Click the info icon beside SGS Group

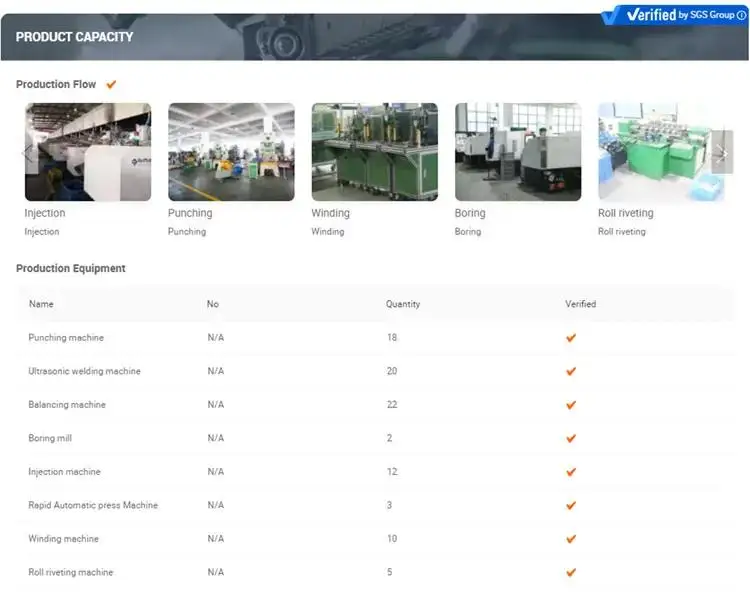pyautogui.click(x=741, y=15)
